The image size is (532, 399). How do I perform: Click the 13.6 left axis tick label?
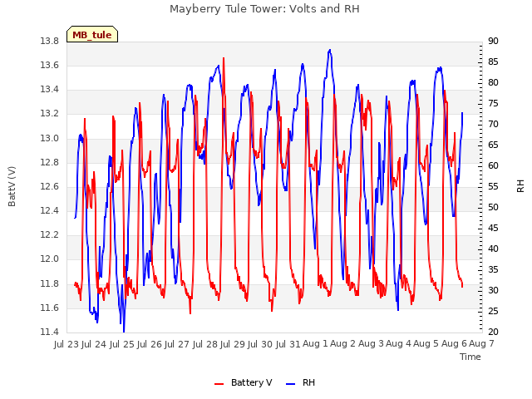pyautogui.click(x=49, y=66)
